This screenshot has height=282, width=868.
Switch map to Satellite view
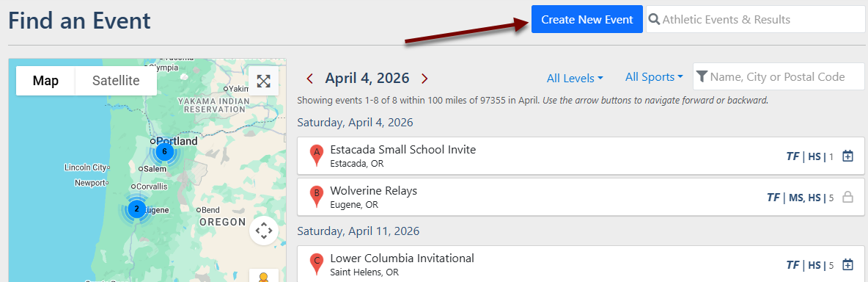click(x=116, y=81)
